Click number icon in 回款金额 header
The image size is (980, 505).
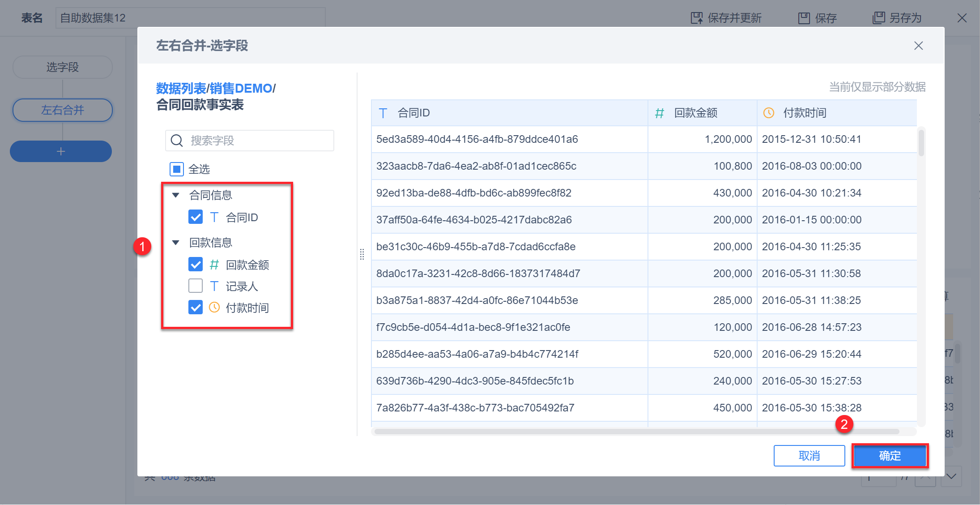[x=659, y=113]
